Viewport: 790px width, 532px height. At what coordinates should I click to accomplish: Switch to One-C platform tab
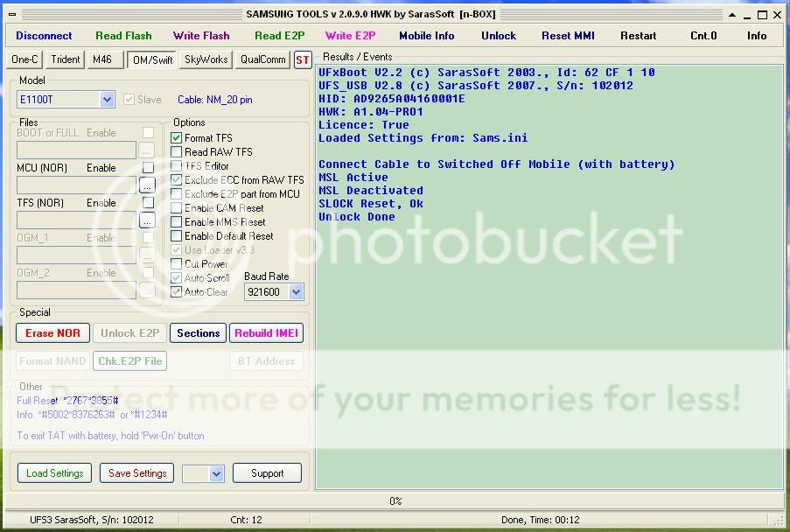pos(24,59)
